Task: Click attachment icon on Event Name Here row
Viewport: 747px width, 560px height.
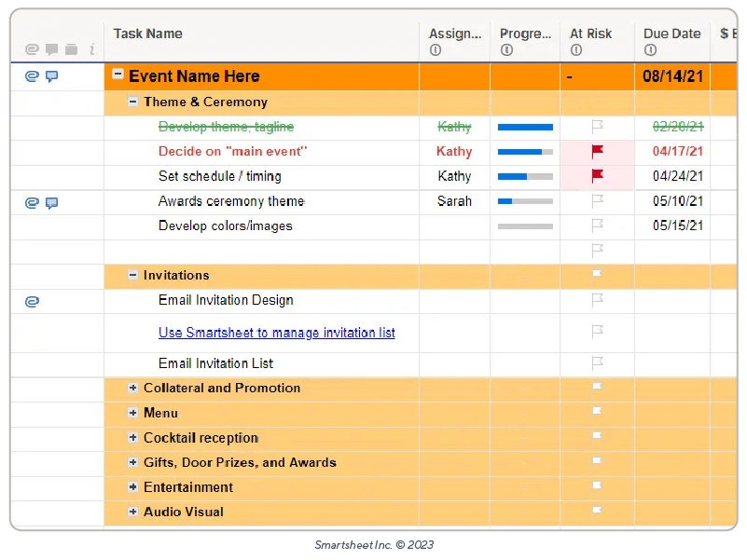Action: pyautogui.click(x=32, y=76)
